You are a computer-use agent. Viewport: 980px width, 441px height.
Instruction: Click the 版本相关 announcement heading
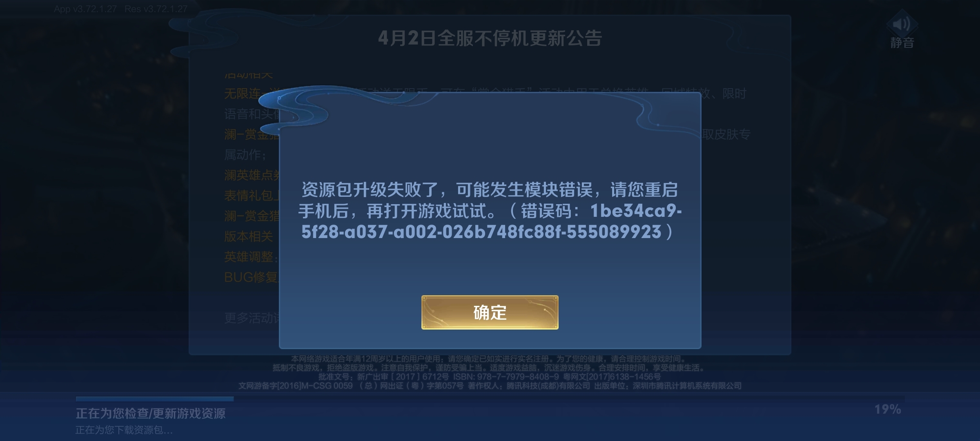[248, 236]
